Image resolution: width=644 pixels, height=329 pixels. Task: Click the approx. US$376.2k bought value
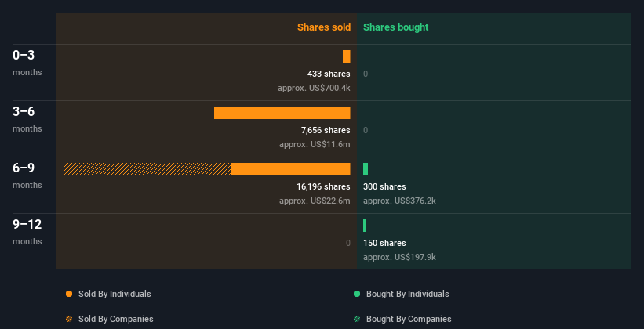point(399,201)
